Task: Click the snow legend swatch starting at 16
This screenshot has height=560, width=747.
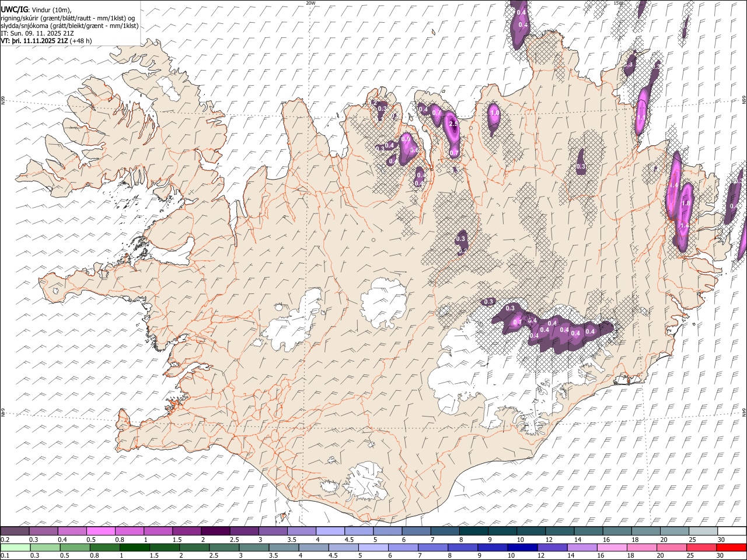Action: click(x=617, y=531)
